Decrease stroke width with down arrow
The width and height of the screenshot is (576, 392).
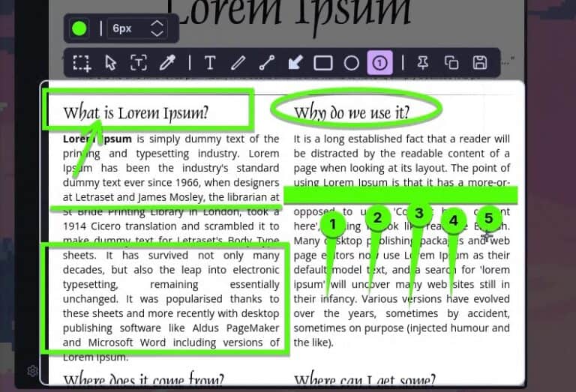157,33
